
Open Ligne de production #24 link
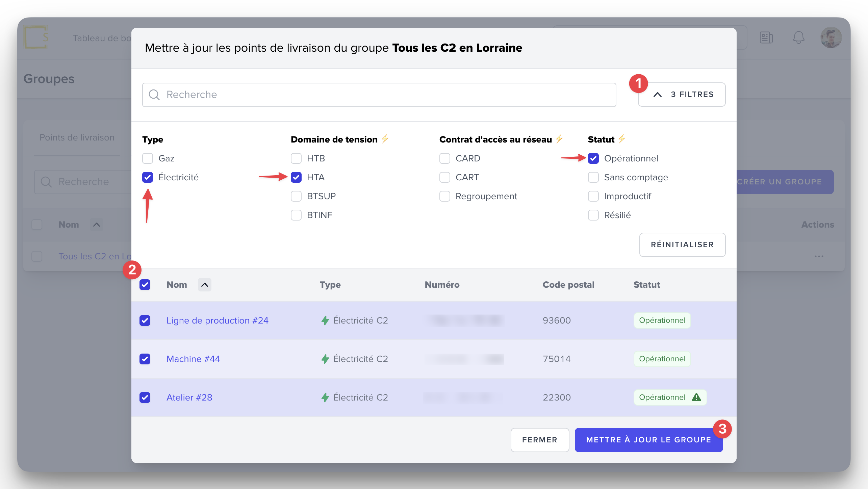(217, 320)
